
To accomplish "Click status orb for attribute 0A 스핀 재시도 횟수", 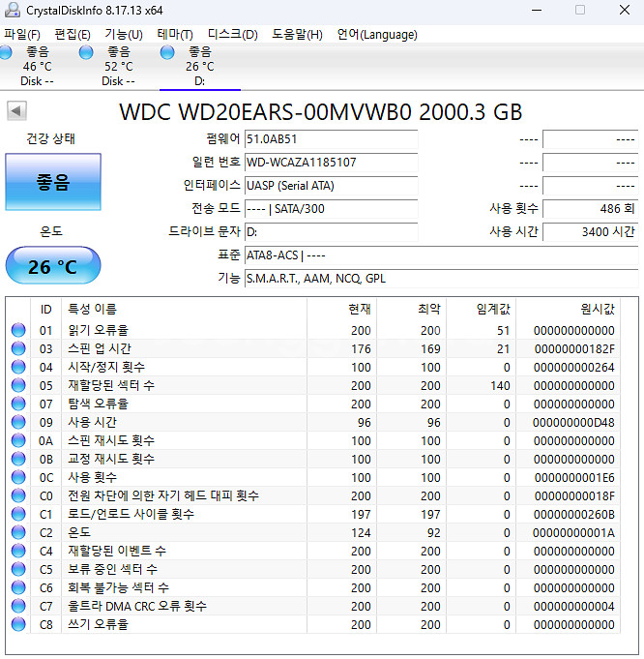I will [18, 440].
